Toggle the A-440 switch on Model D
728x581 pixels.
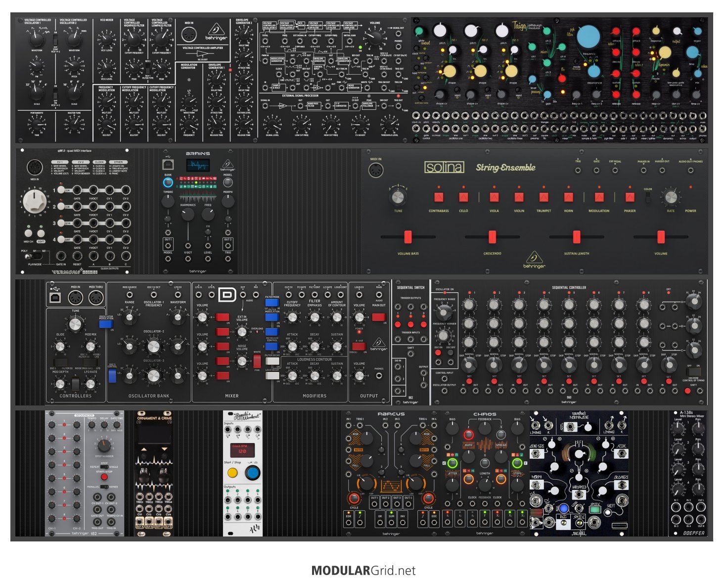tap(359, 346)
